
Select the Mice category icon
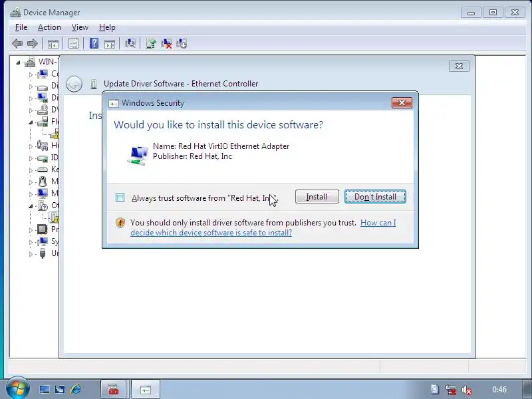[x=43, y=182]
